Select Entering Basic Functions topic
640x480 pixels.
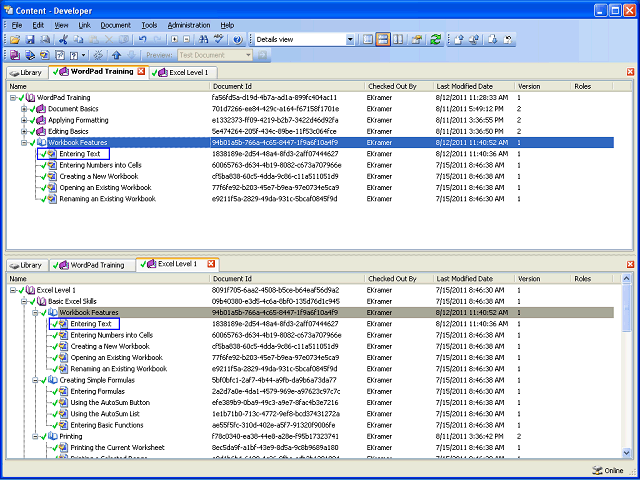point(107,425)
